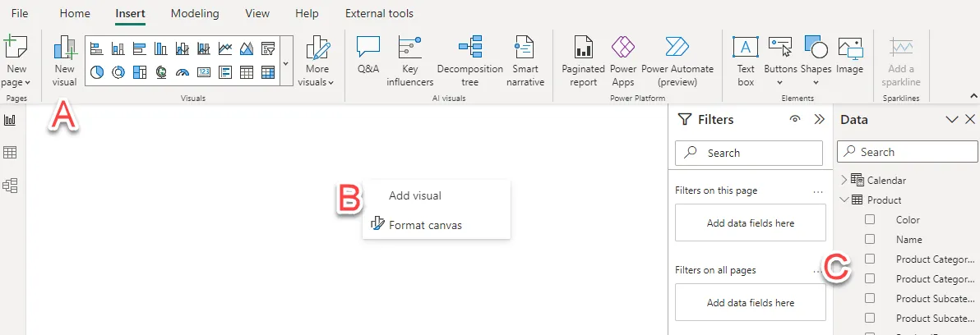The width and height of the screenshot is (980, 335).
Task: Insert a stacked column chart visual
Action: [118, 48]
